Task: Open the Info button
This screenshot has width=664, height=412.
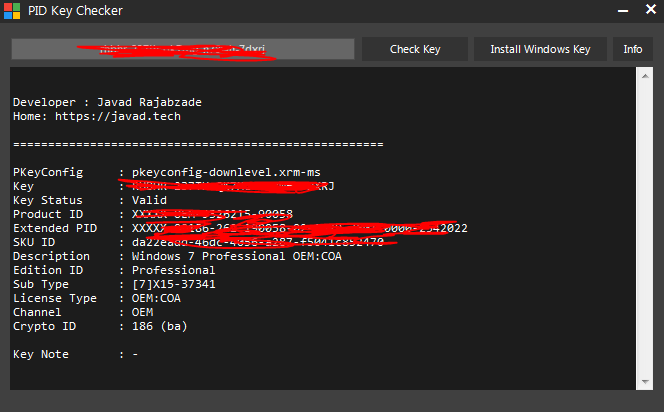Action: [x=633, y=49]
